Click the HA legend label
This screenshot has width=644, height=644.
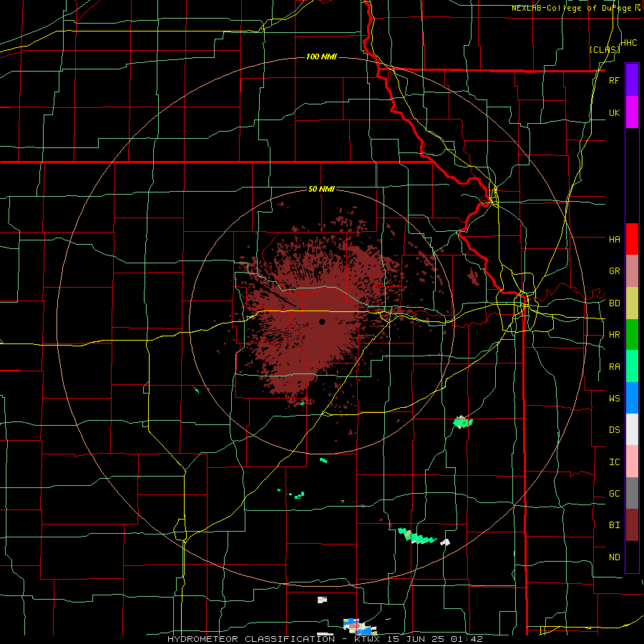pos(614,240)
